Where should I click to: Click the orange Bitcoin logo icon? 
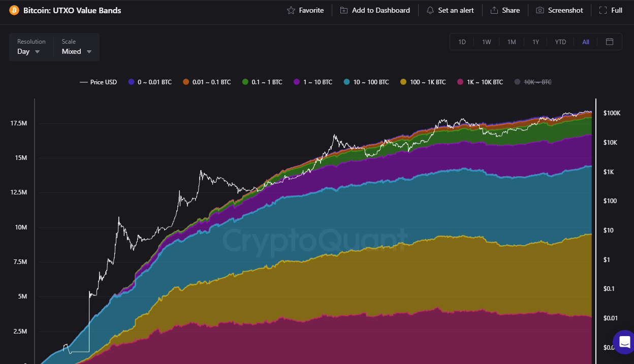(x=14, y=10)
